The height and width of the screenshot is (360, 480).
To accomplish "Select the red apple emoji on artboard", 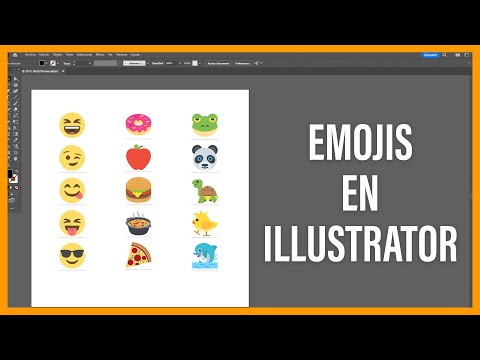I will (138, 157).
